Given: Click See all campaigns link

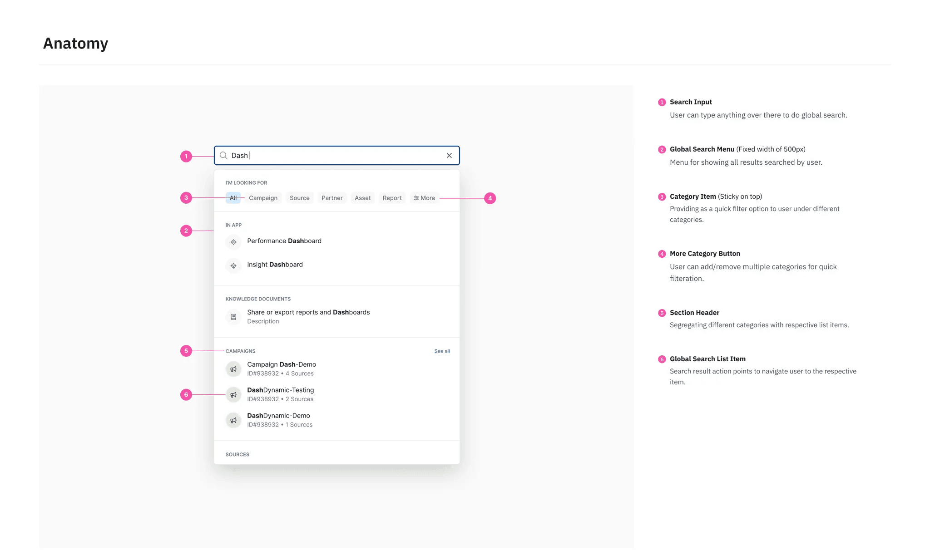Looking at the screenshot, I should pyautogui.click(x=442, y=351).
